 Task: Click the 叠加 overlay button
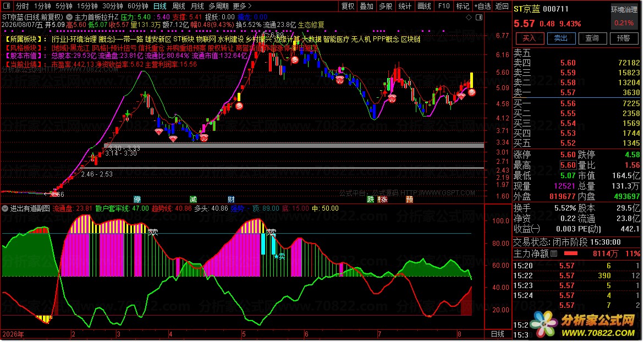[x=367, y=6]
